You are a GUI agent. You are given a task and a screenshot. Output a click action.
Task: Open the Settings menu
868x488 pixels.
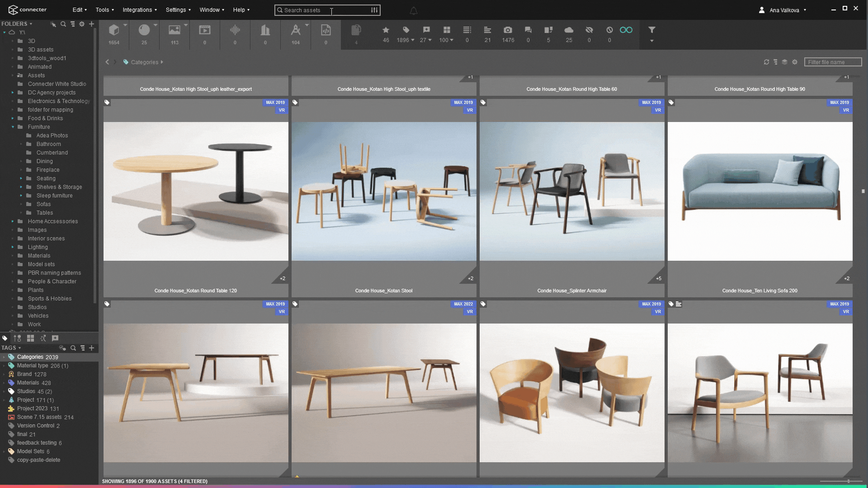click(178, 10)
